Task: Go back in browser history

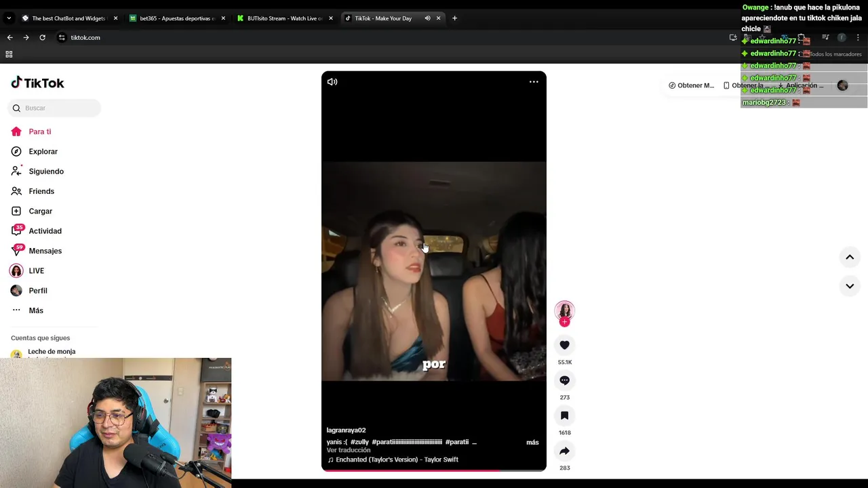Action: point(9,37)
